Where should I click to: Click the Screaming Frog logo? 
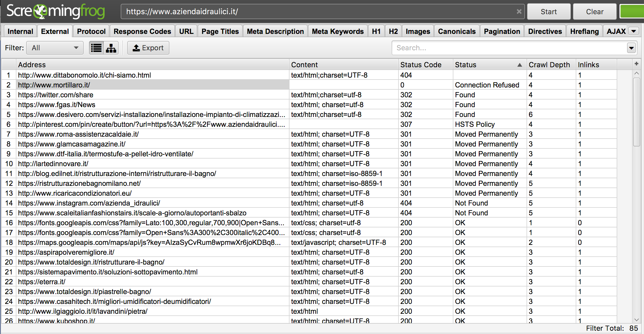pos(56,11)
